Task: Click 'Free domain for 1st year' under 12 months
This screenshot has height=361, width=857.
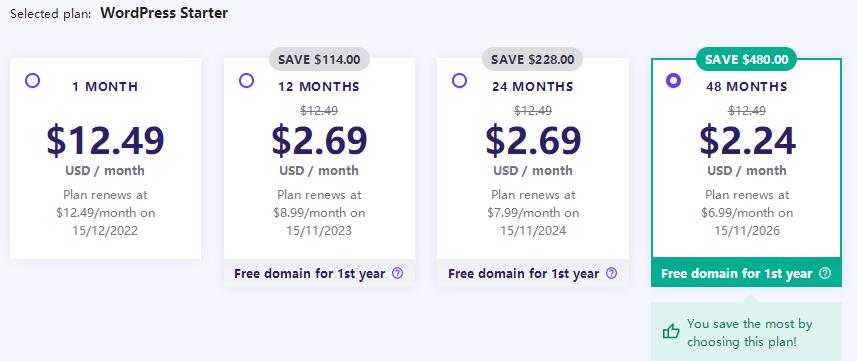Action: [309, 273]
